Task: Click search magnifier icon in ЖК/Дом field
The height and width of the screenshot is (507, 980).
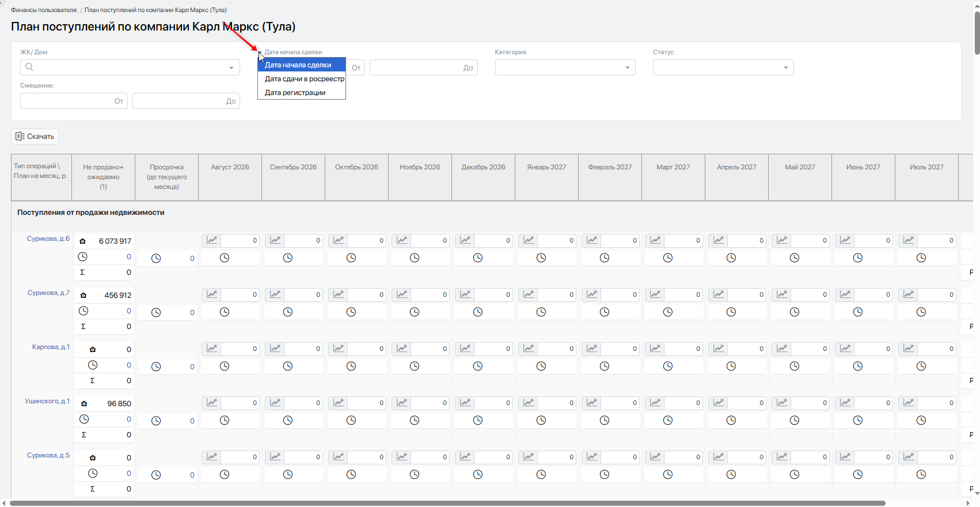Action: point(29,67)
